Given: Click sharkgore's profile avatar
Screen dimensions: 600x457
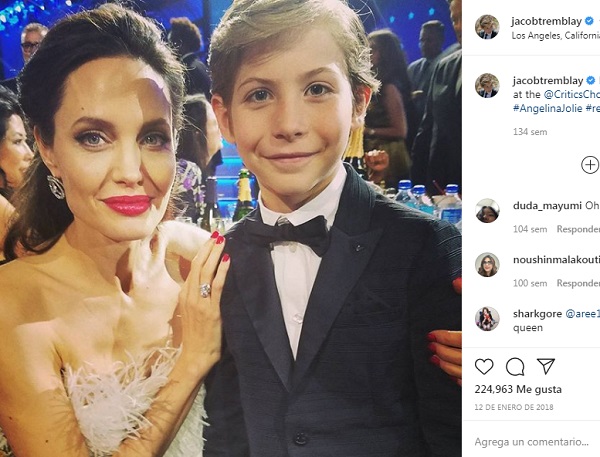Looking at the screenshot, I should coord(487,319).
